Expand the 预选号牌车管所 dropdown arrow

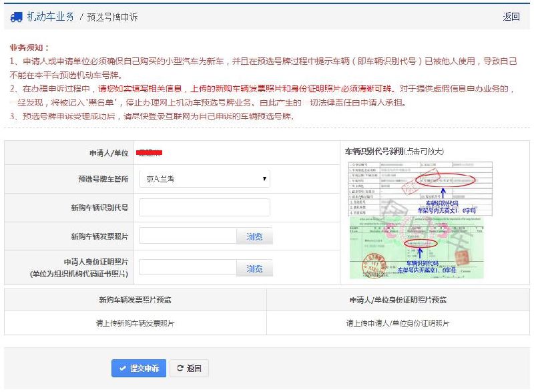point(265,179)
